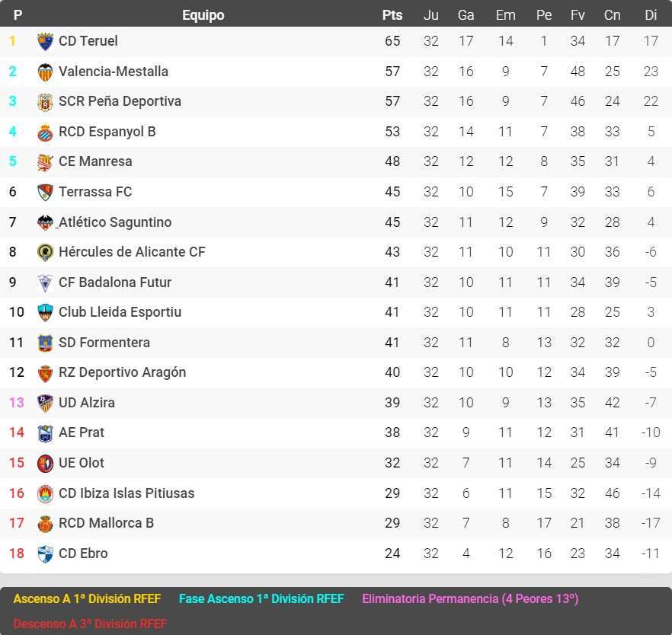672x635 pixels.
Task: Sort by the Di goal difference column
Action: click(x=648, y=14)
